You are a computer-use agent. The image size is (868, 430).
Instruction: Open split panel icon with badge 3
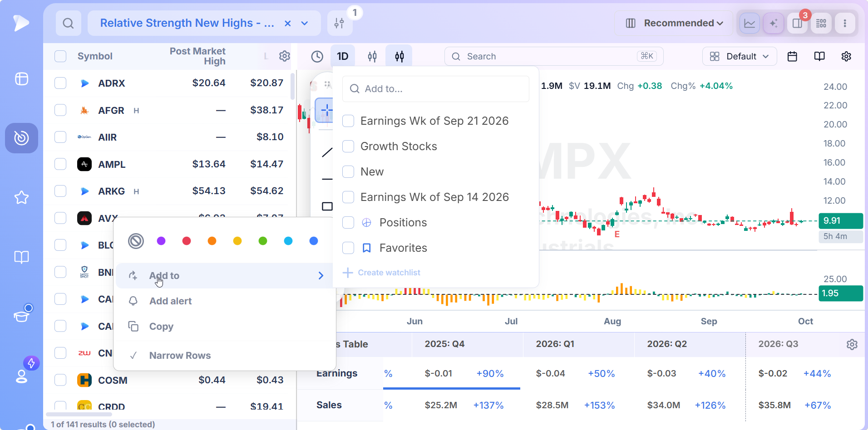click(x=797, y=23)
